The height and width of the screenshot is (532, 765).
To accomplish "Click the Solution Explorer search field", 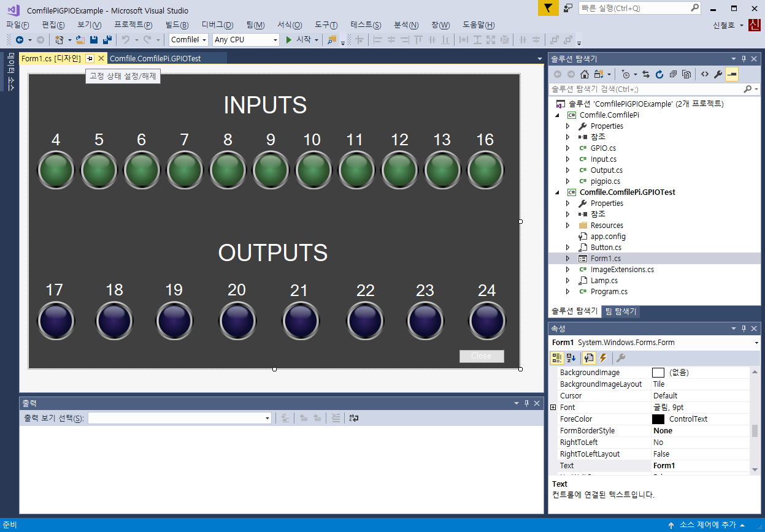I will point(644,89).
